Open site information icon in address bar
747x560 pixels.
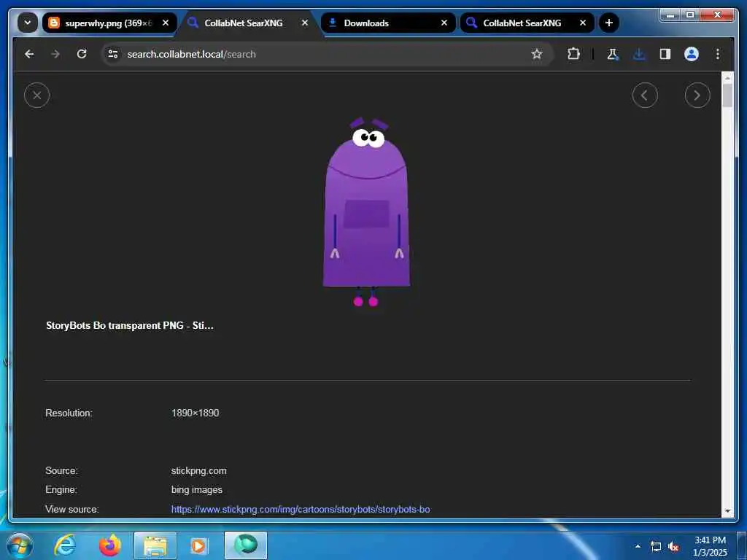pyautogui.click(x=113, y=54)
